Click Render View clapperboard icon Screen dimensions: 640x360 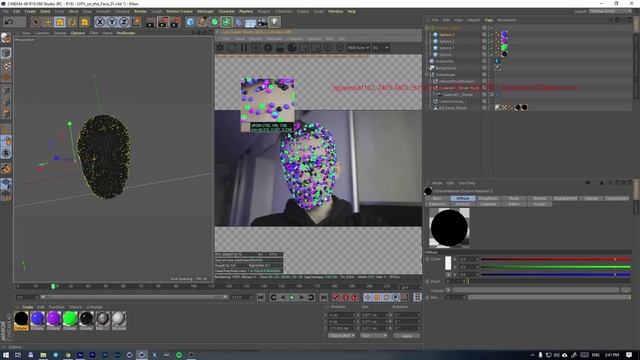[x=150, y=22]
